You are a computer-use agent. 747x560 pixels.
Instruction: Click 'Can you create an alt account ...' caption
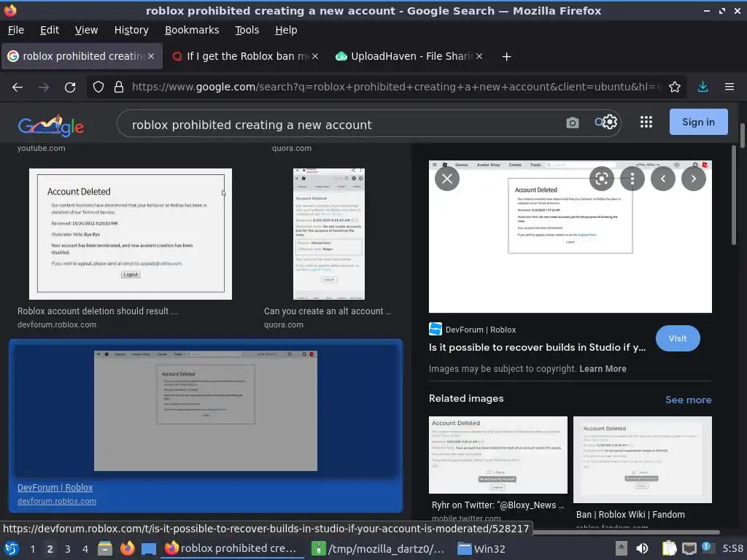coord(328,311)
